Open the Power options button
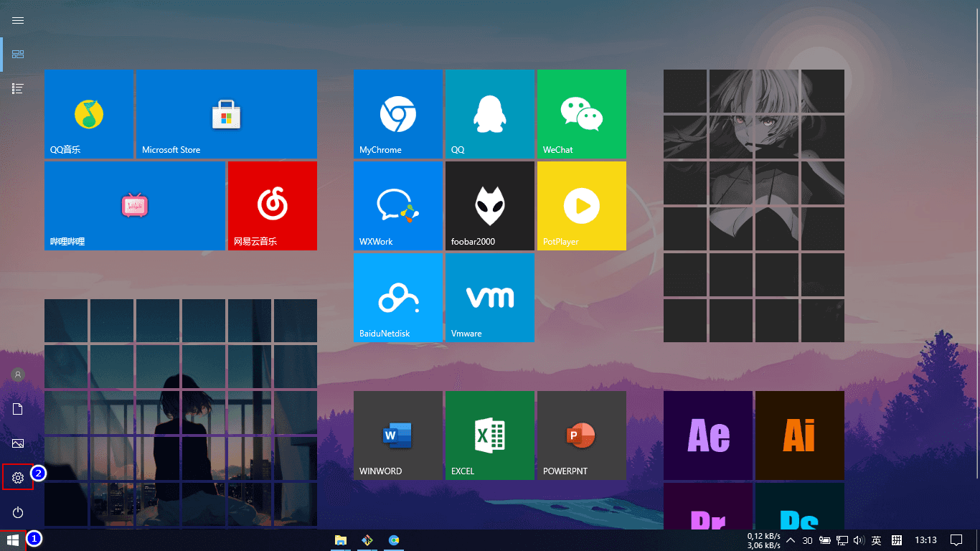This screenshot has height=551, width=980. (18, 512)
